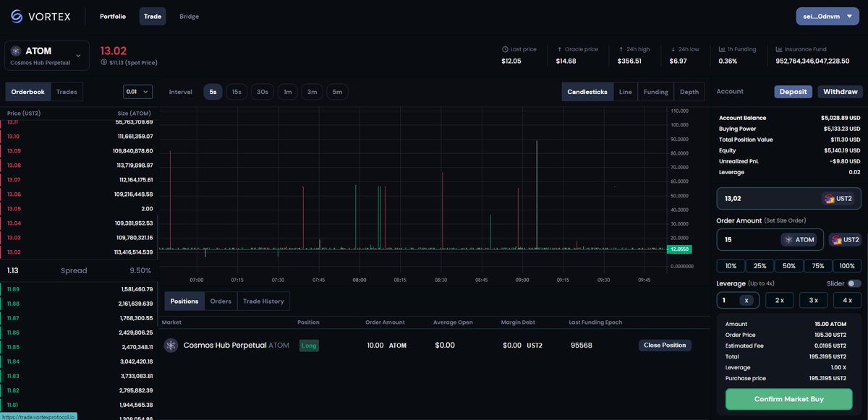The width and height of the screenshot is (868, 420).
Task: Switch order amount unit to UST2 outside field
Action: (845, 239)
